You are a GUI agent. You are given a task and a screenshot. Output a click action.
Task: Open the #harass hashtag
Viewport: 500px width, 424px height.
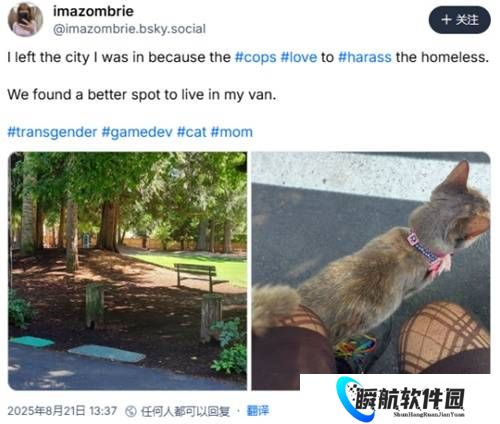365,57
